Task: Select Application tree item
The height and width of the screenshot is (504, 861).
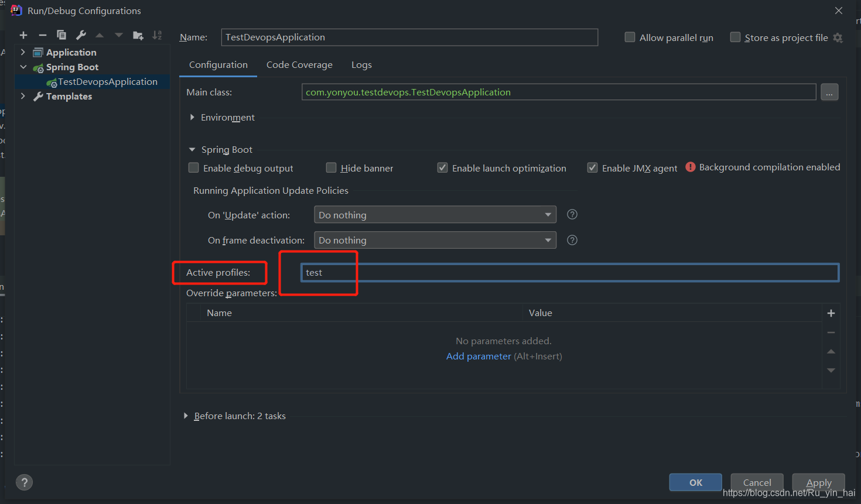Action: coord(71,53)
